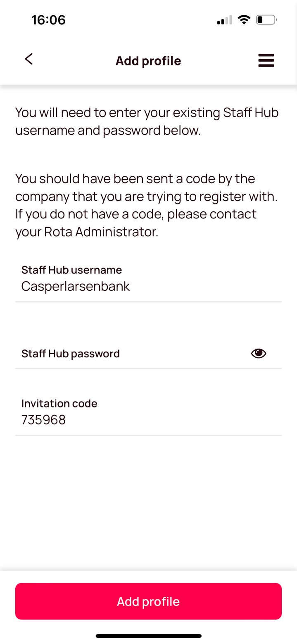The image size is (297, 644).
Task: Click the Invitation code label
Action: 59,403
